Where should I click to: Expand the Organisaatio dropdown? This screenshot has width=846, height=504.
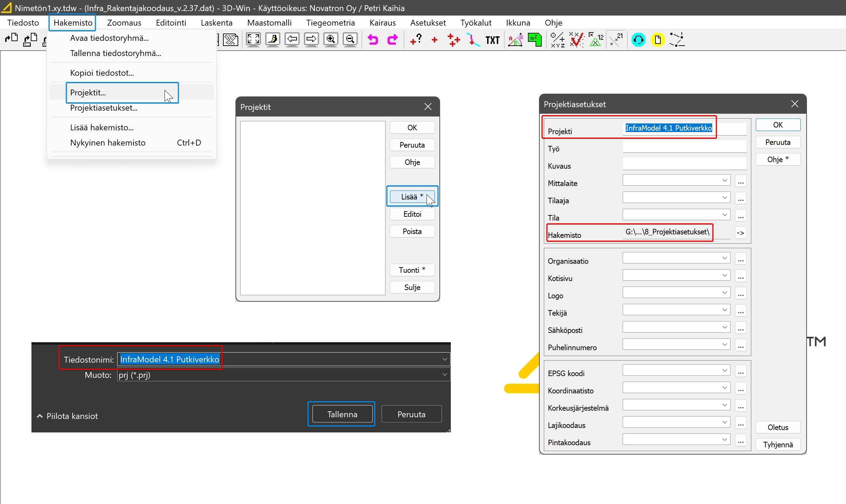(676, 258)
